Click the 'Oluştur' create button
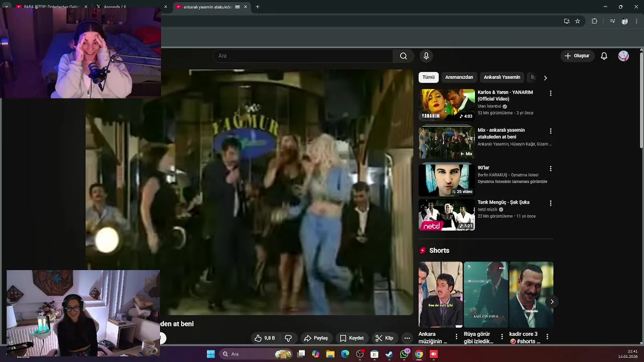This screenshot has height=362, width=644. tap(577, 56)
